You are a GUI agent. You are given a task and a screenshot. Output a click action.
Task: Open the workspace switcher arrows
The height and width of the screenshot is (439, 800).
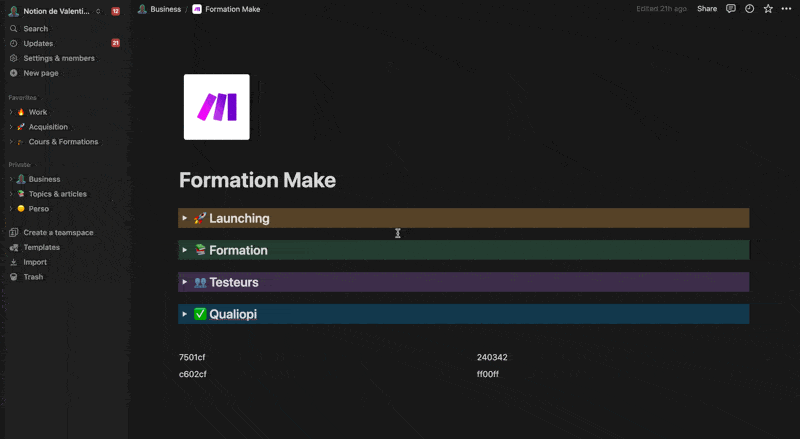coord(98,11)
